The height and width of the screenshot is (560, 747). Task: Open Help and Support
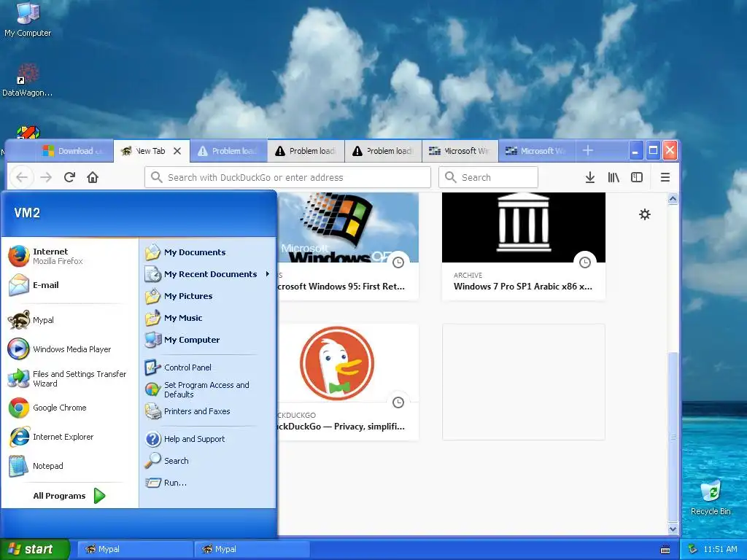click(208, 439)
